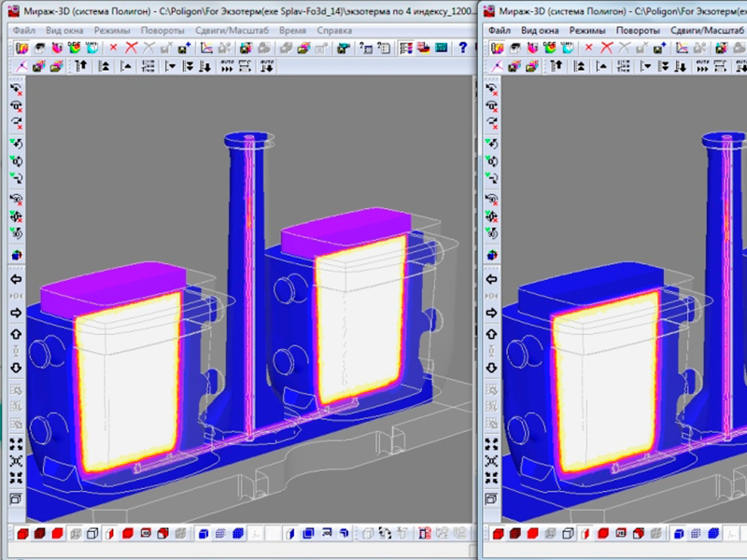This screenshot has width=747, height=560.
Task: Click first red cube icon in bottom toolbar
Action: tap(22, 534)
